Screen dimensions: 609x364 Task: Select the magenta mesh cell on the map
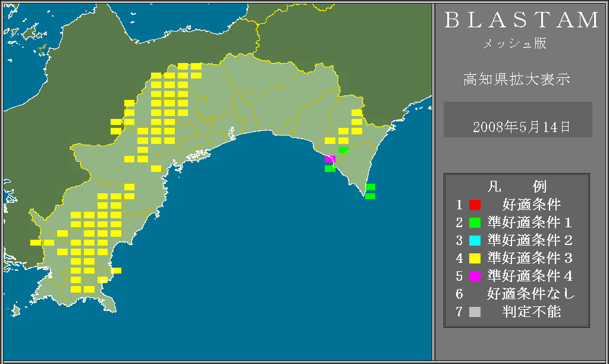tap(329, 159)
